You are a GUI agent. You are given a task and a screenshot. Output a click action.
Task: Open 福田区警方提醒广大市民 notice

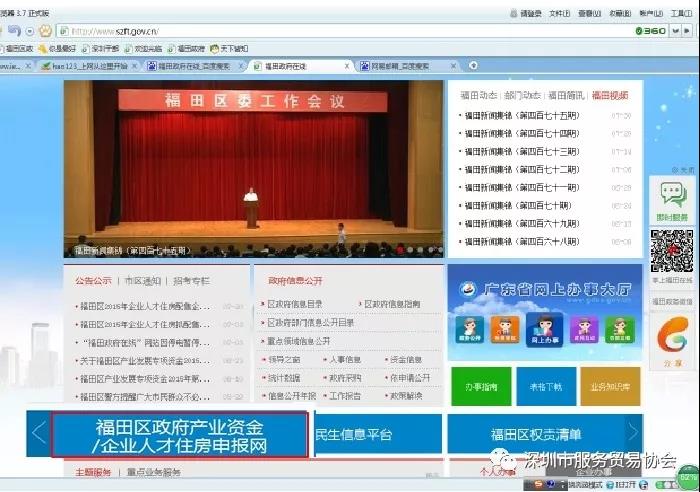point(145,397)
